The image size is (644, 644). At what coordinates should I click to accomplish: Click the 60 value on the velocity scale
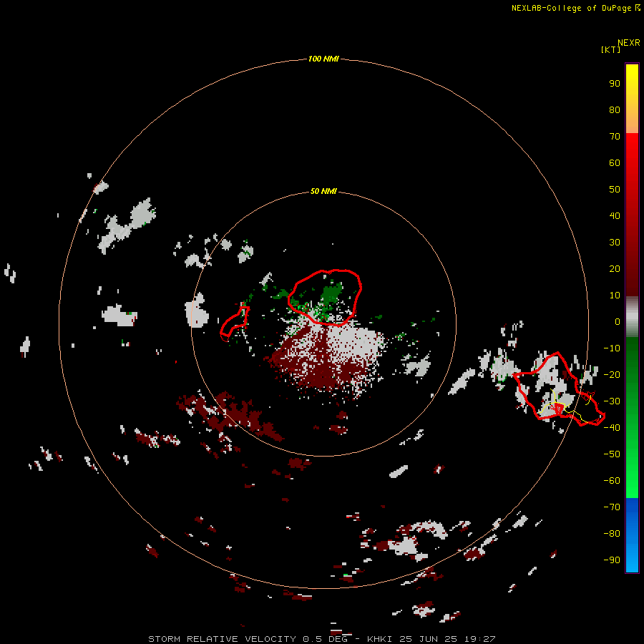click(x=615, y=162)
